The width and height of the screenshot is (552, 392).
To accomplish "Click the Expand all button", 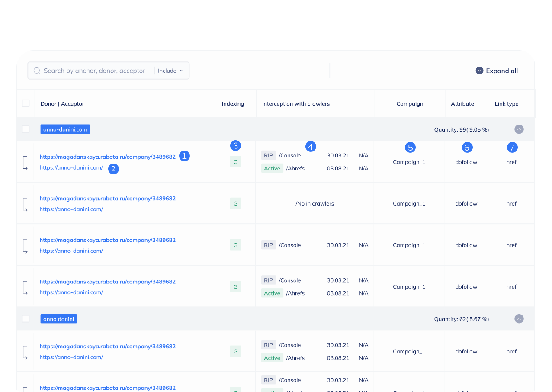I will 497,71.
